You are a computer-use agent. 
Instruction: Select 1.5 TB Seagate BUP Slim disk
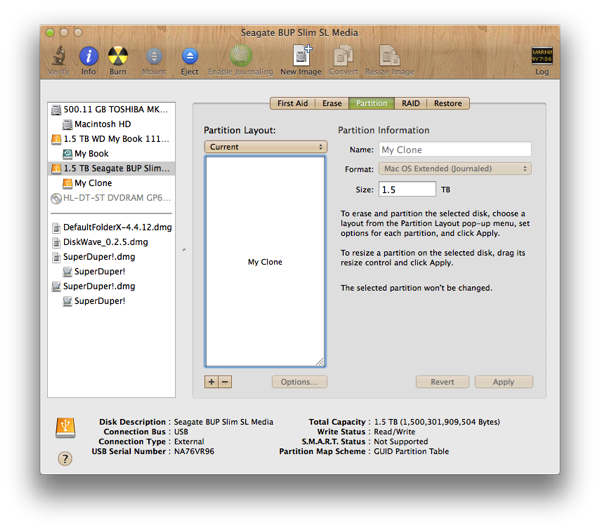click(111, 168)
